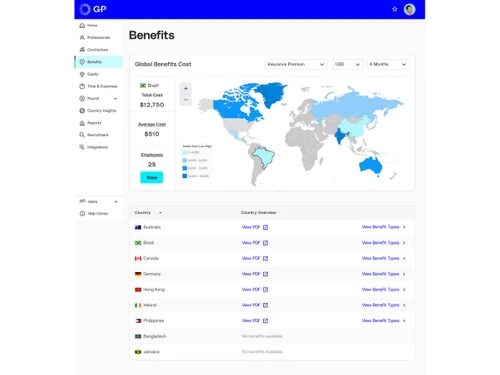The width and height of the screenshot is (500, 375).
Task: Open View Benefit Types for Hong Kong
Action: [x=380, y=289]
